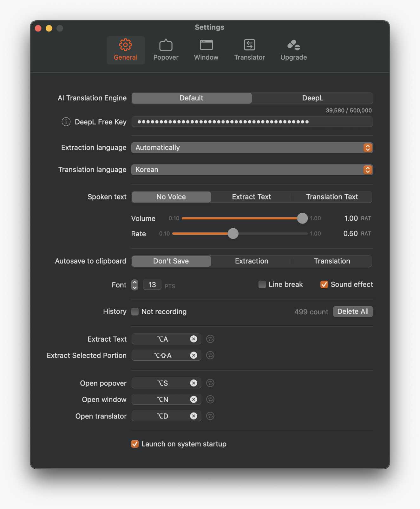Select Extraction for Autosave to clipboard
Viewport: 420px width, 509px height.
[252, 261]
